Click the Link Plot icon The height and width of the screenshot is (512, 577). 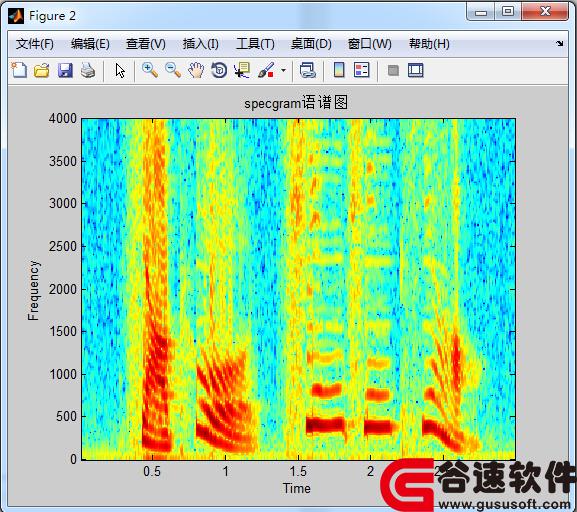coord(308,70)
